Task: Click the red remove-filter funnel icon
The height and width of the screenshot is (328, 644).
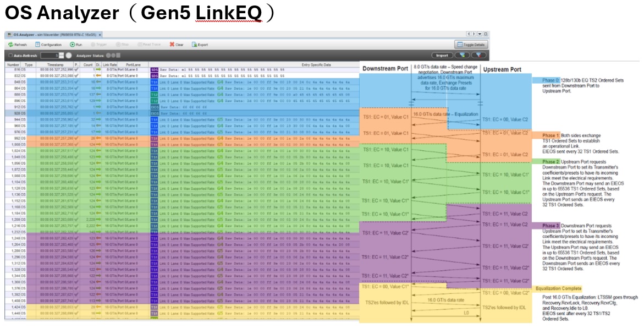Action: (478, 56)
